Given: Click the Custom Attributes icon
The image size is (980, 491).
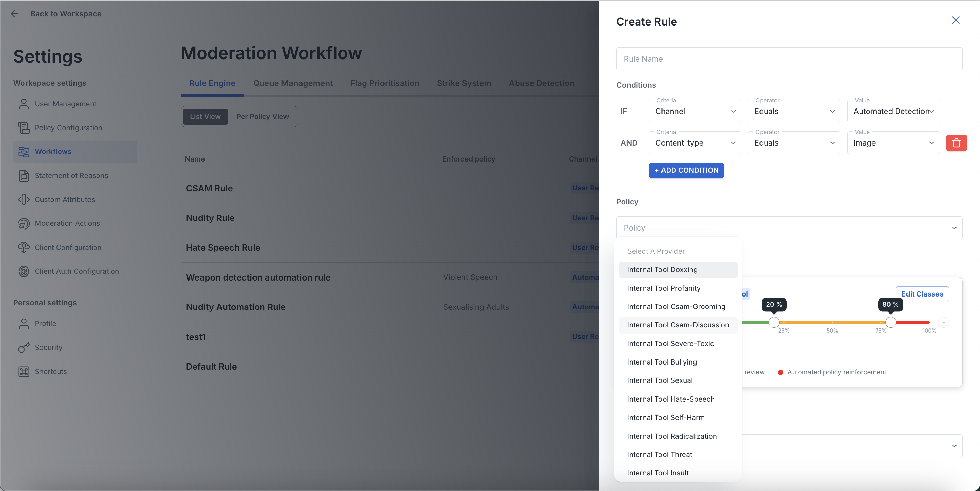Looking at the screenshot, I should (23, 200).
